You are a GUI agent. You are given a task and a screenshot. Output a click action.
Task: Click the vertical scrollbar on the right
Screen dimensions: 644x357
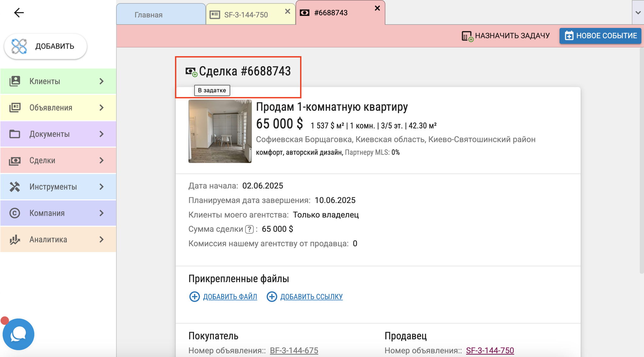point(641,160)
